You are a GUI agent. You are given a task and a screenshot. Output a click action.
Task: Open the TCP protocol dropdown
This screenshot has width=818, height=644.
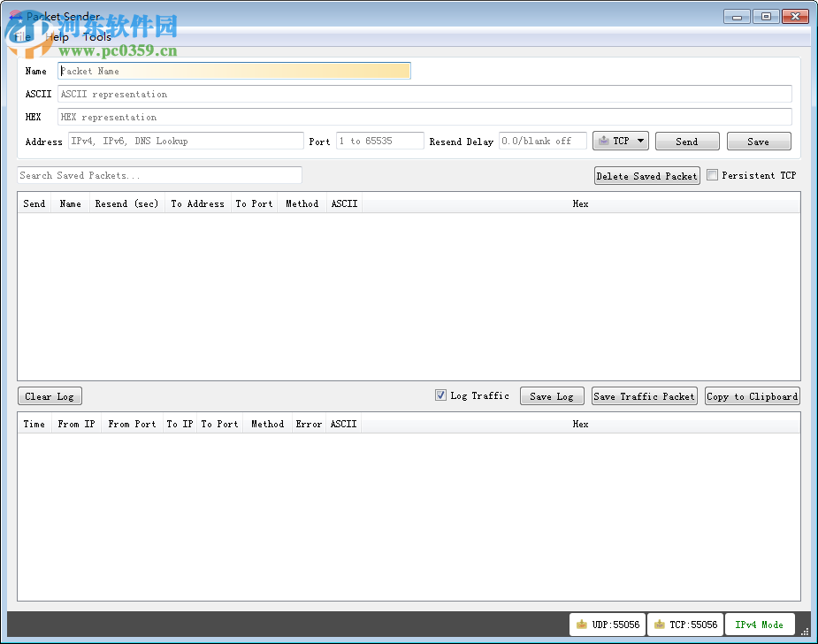[620, 141]
